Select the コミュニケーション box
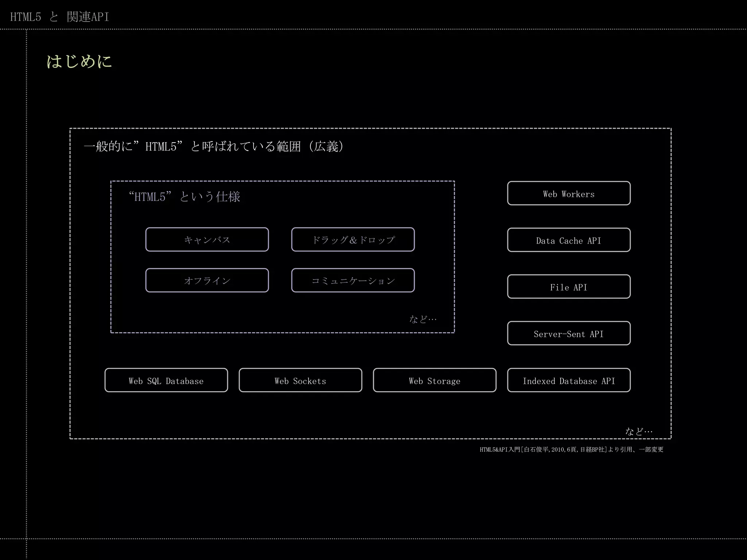Viewport: 747px width, 560px height. click(x=353, y=280)
